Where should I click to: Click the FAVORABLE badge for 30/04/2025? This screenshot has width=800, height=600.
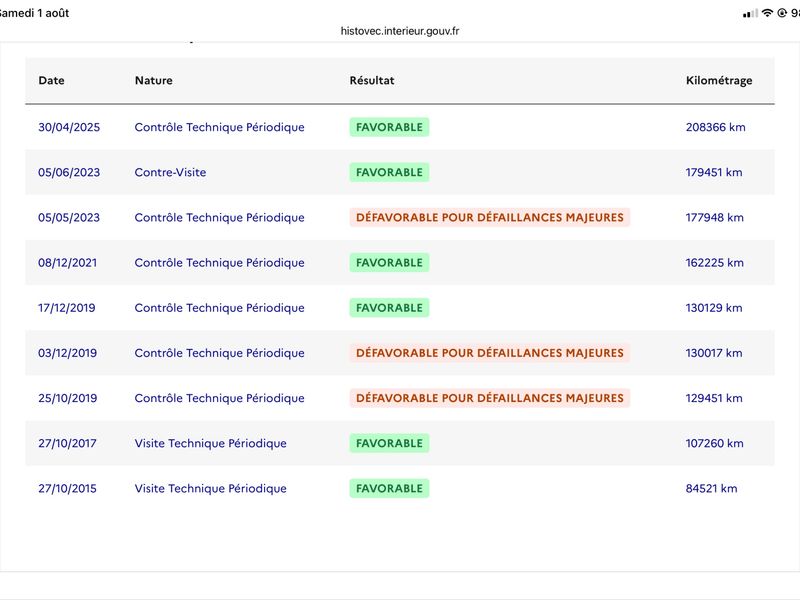tap(389, 127)
